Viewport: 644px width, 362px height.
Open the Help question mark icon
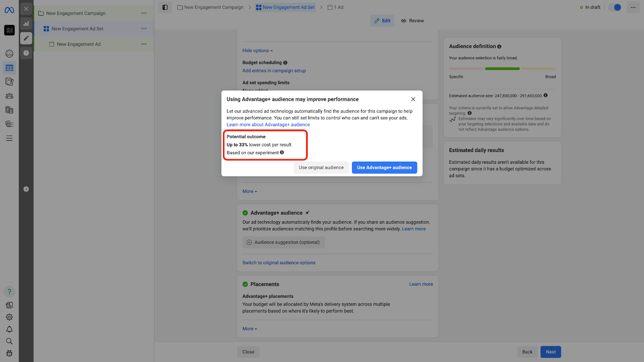pos(9,292)
